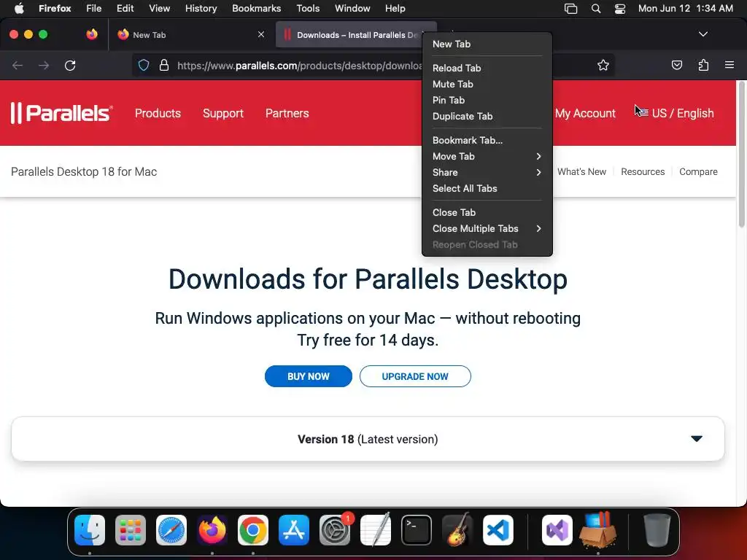Screen dimensions: 747x560
Task: Expand the Version 18 (Latest version) section
Action: 368,439
